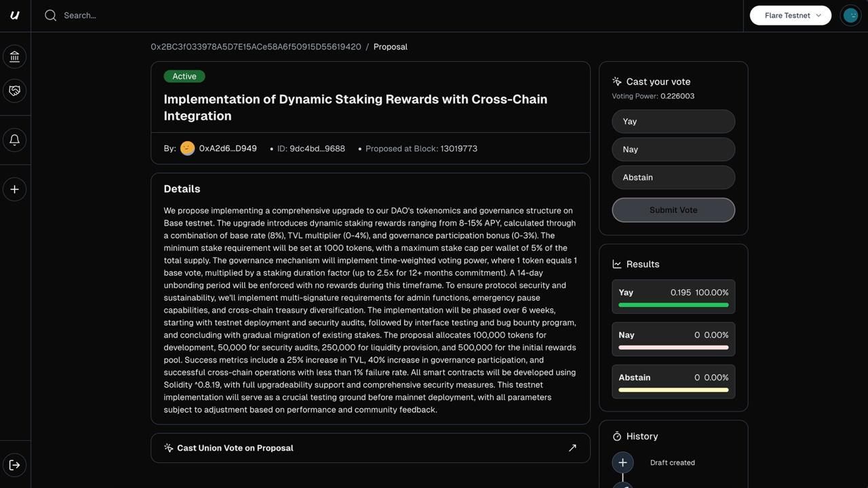Click the Active status badge
The image size is (868, 488).
(x=184, y=77)
